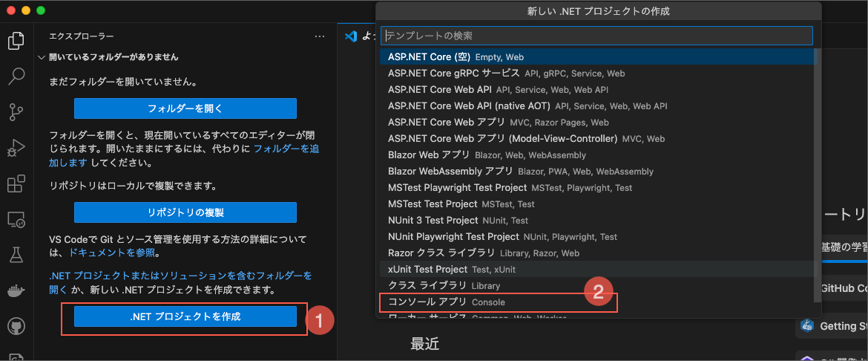
Task: Open the ドキュメントを参照 link
Action: pos(114,253)
